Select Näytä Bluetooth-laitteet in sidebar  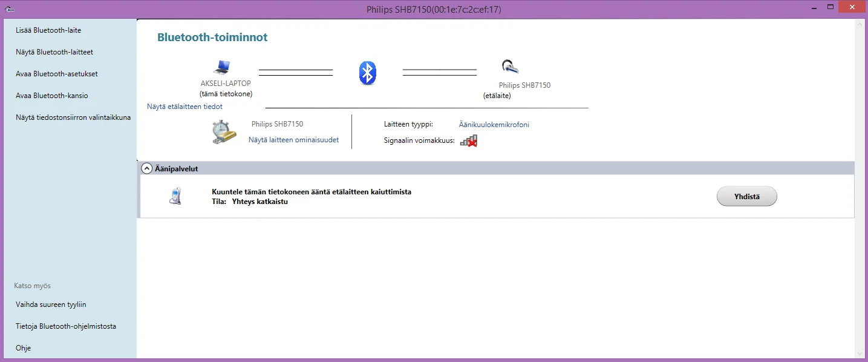tap(54, 52)
